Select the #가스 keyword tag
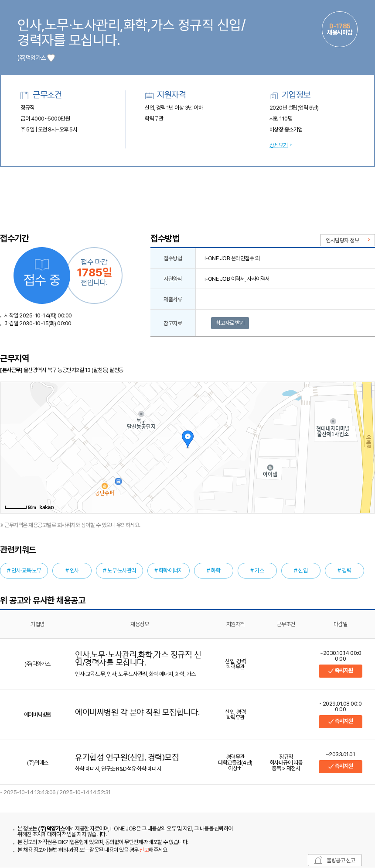 pyautogui.click(x=257, y=571)
